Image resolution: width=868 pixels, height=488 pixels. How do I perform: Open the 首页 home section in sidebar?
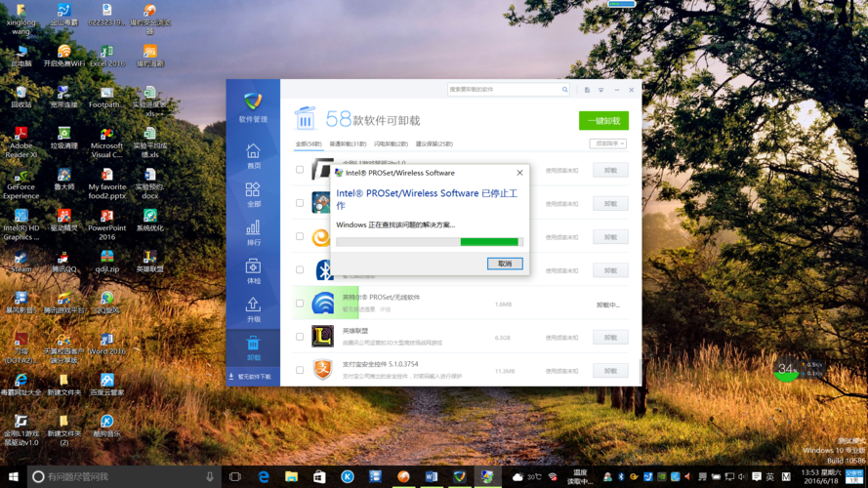pos(253,156)
